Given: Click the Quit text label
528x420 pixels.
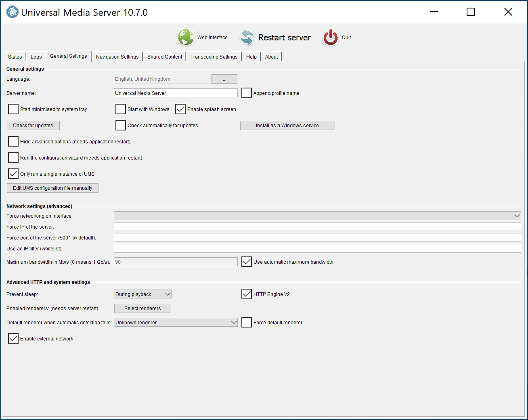Looking at the screenshot, I should click(x=346, y=37).
